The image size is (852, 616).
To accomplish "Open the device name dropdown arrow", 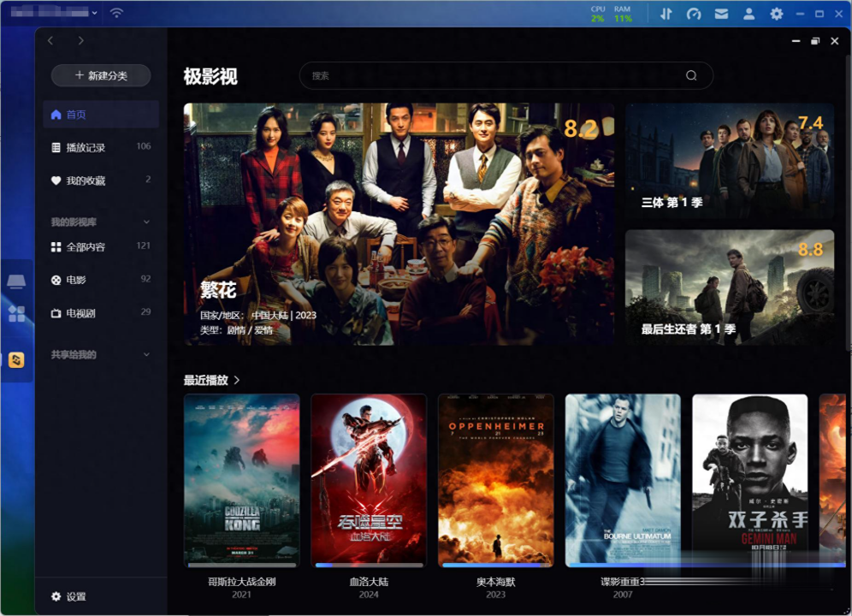I will 95,13.
